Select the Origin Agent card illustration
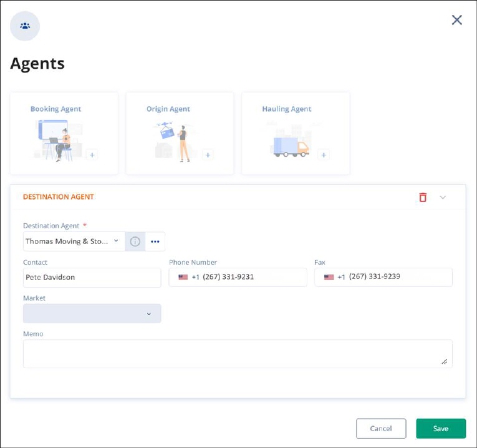 174,141
